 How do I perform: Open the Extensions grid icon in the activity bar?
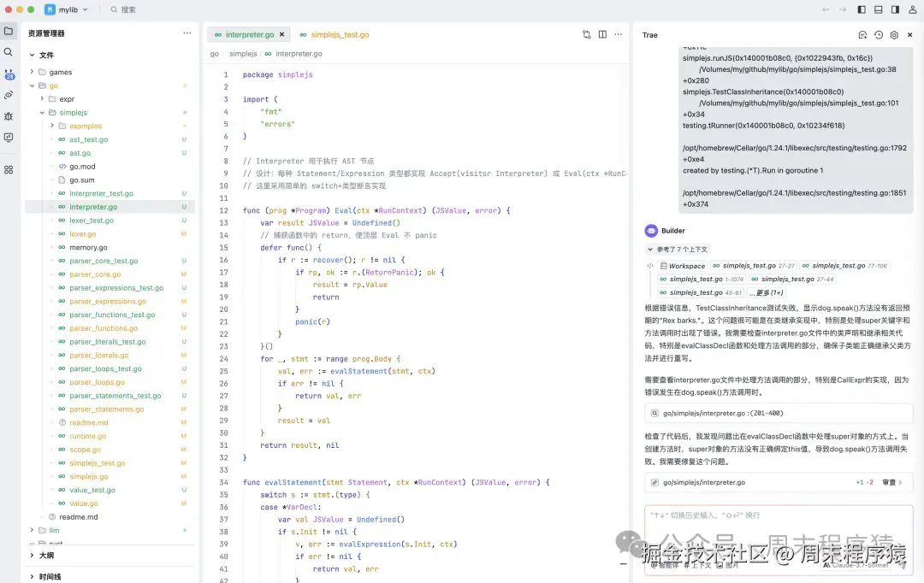[x=9, y=169]
